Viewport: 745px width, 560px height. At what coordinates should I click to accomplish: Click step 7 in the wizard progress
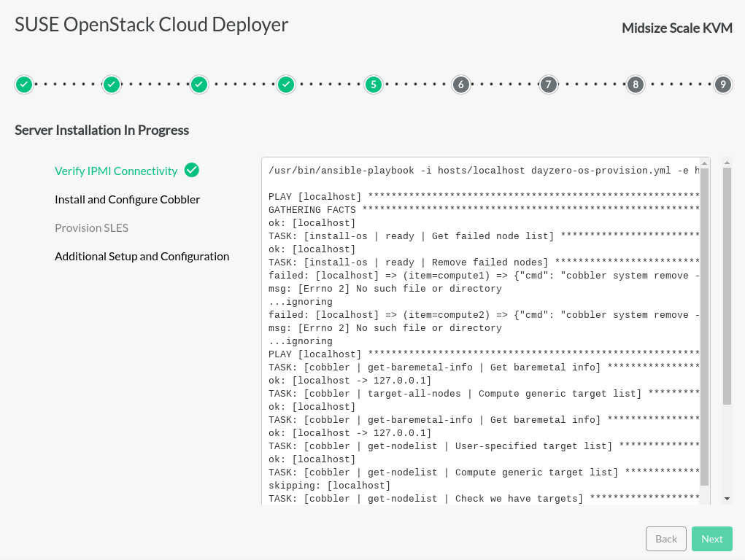point(548,85)
